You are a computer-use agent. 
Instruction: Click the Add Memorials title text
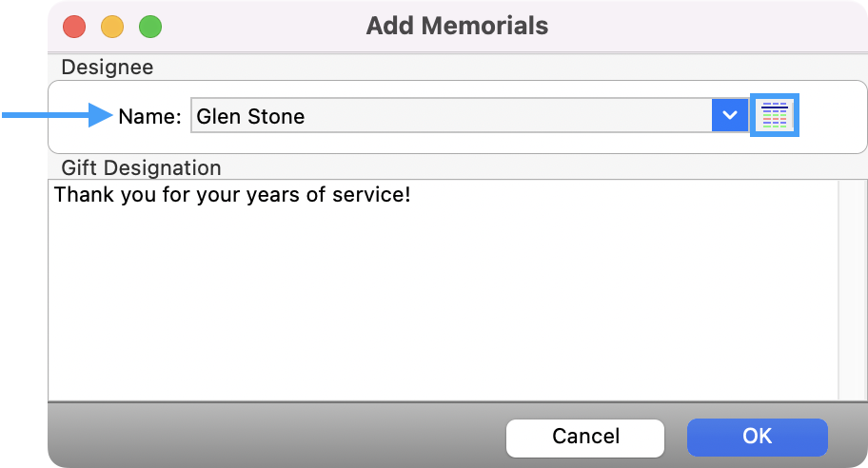click(457, 26)
